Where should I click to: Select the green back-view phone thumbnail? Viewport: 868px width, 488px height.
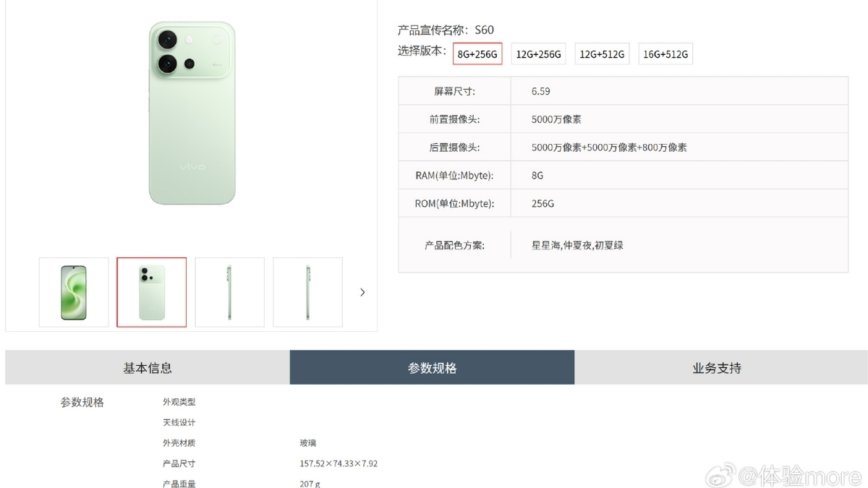pyautogui.click(x=152, y=292)
